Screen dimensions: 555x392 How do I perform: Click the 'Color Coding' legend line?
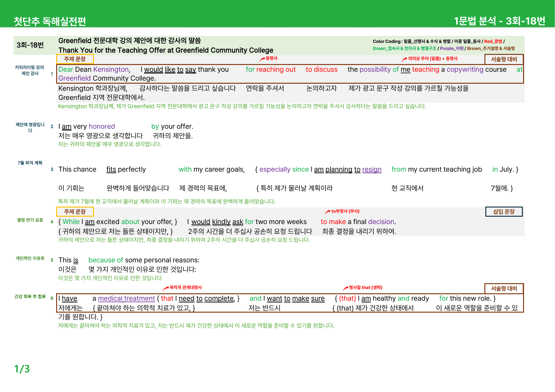pyautogui.click(x=439, y=41)
